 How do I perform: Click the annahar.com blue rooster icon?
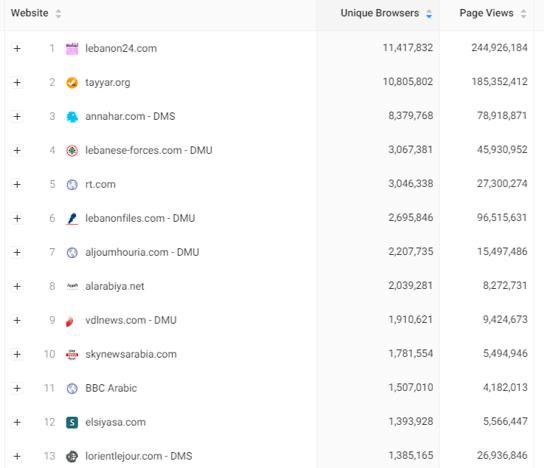(x=72, y=117)
